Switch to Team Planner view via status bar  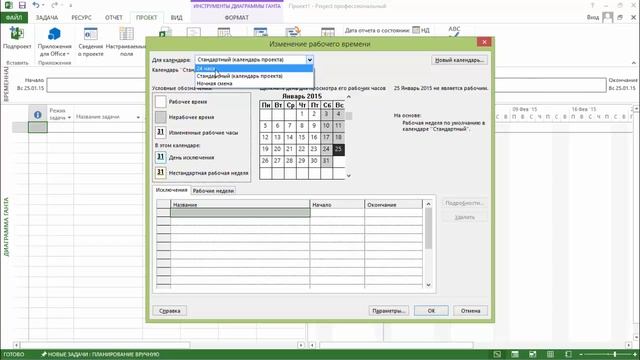coord(533,354)
